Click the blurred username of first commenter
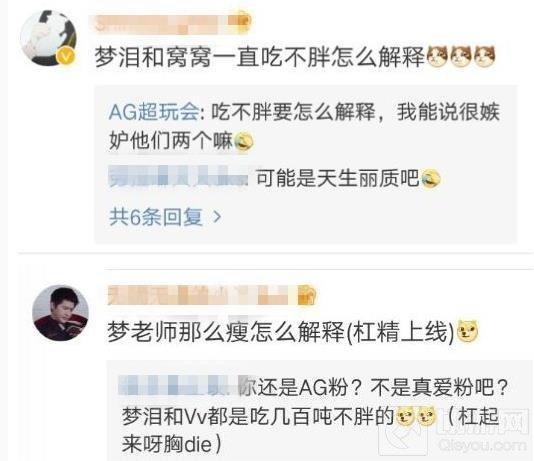Image resolution: width=534 pixels, height=461 pixels. [x=160, y=24]
